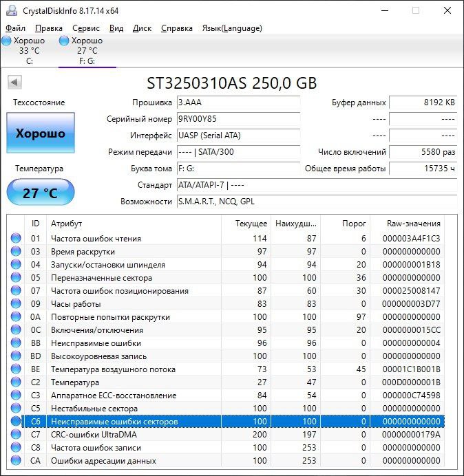
Task: Click the previous disk arrow button
Action: point(14,83)
